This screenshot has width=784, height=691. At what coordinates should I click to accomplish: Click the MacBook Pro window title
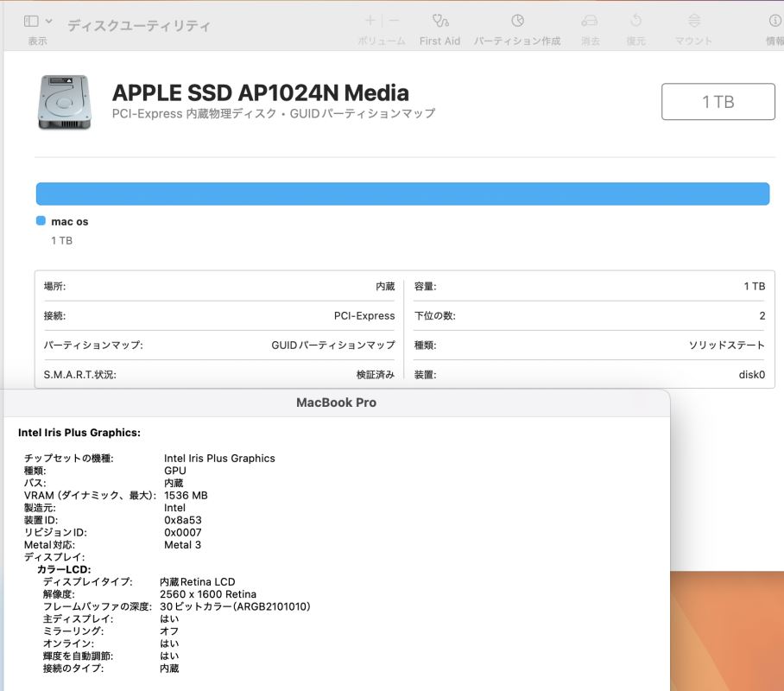pyautogui.click(x=336, y=403)
